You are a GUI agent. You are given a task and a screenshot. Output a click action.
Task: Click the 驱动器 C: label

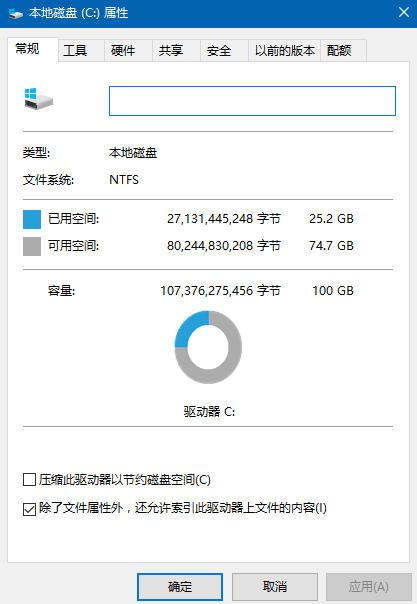coord(209,412)
